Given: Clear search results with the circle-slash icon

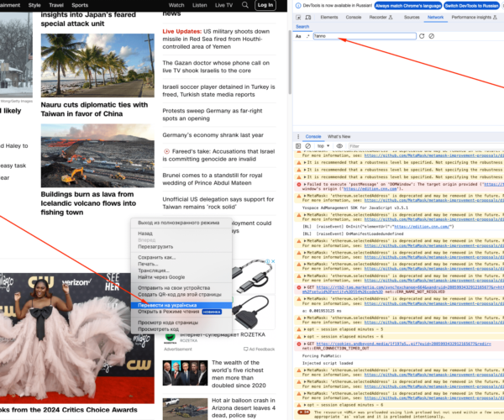Looking at the screenshot, I should click(x=432, y=36).
